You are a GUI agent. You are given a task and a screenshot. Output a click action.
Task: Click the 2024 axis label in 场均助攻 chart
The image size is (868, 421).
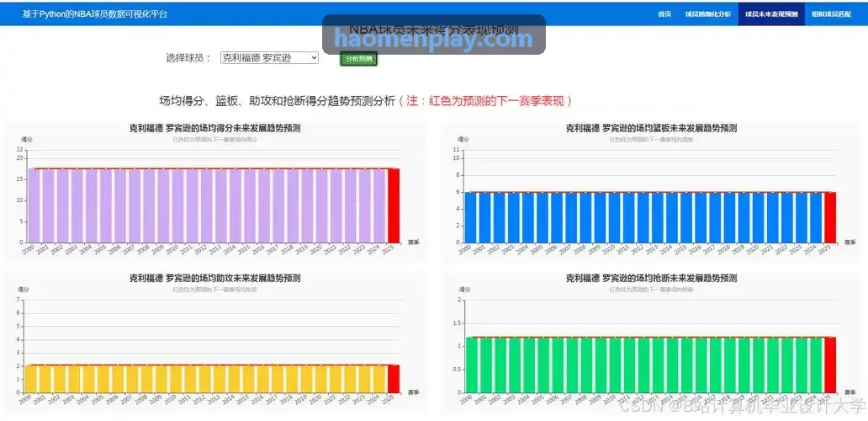pos(373,399)
